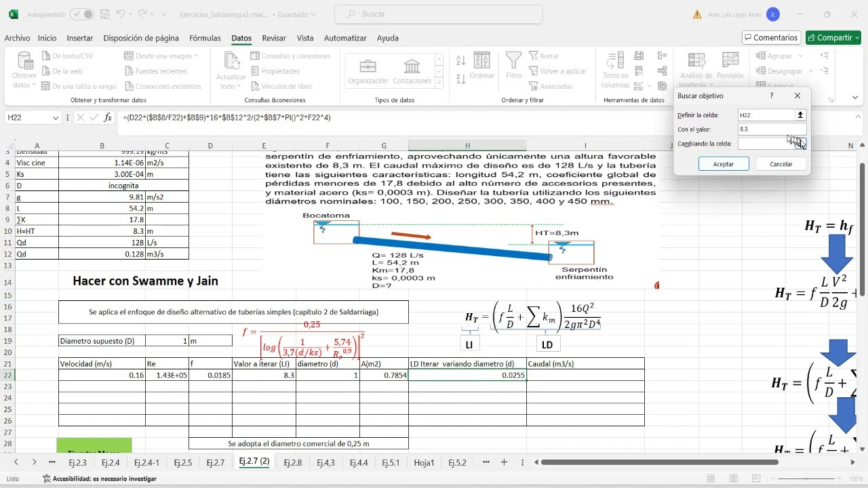
Task: Click Texto en columnas
Action: pos(616,70)
